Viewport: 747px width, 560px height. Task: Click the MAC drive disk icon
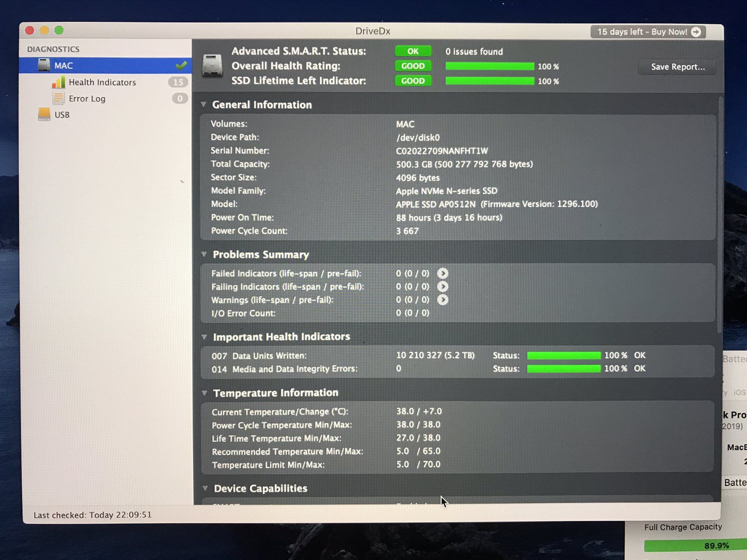(44, 65)
